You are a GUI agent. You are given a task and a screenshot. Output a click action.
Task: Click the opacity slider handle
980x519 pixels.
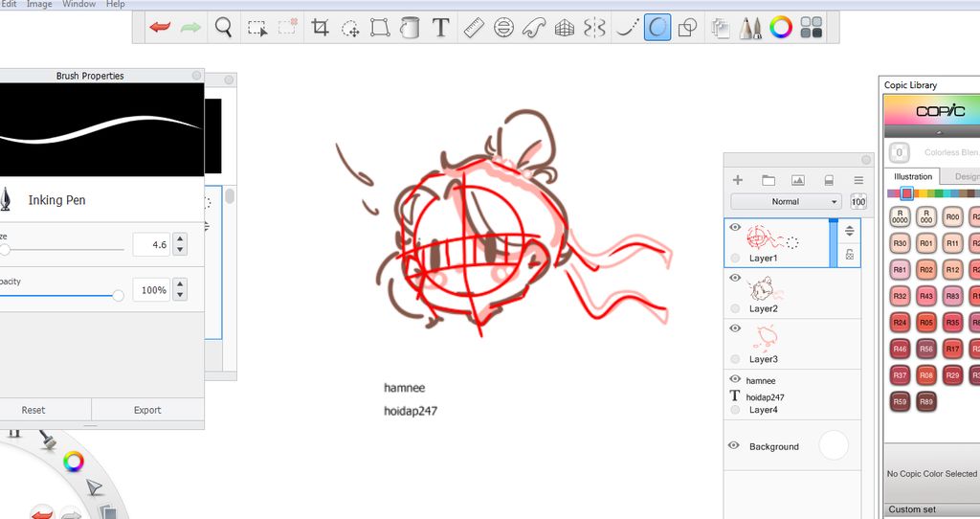coord(118,296)
